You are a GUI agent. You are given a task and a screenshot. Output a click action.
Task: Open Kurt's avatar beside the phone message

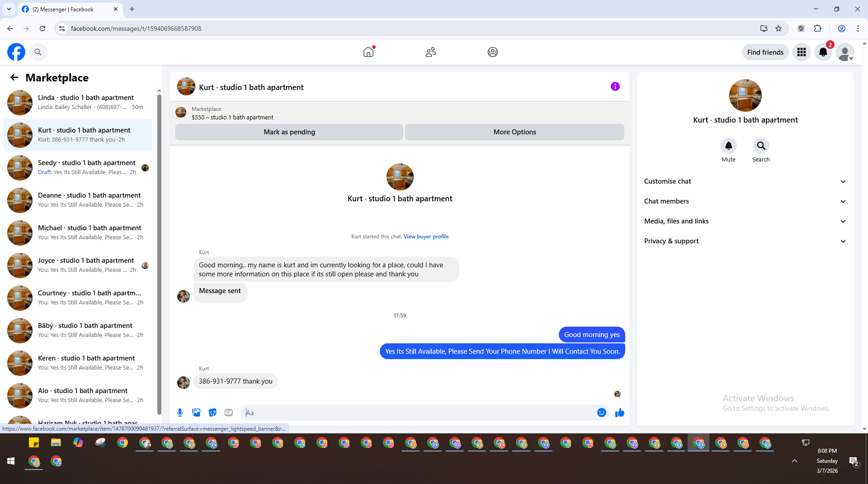tap(184, 383)
